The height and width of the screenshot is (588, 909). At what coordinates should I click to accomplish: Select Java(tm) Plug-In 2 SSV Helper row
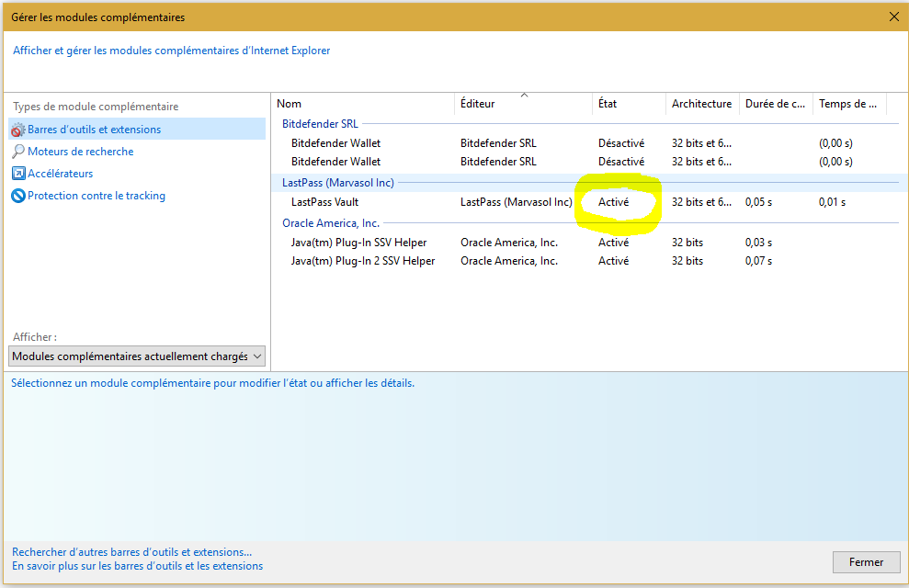click(362, 261)
